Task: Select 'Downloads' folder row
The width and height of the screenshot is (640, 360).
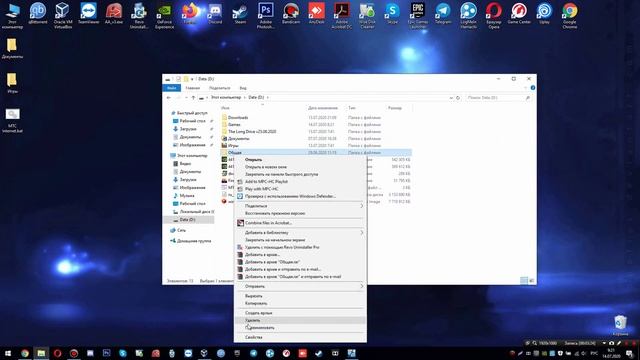Action: (x=316, y=118)
